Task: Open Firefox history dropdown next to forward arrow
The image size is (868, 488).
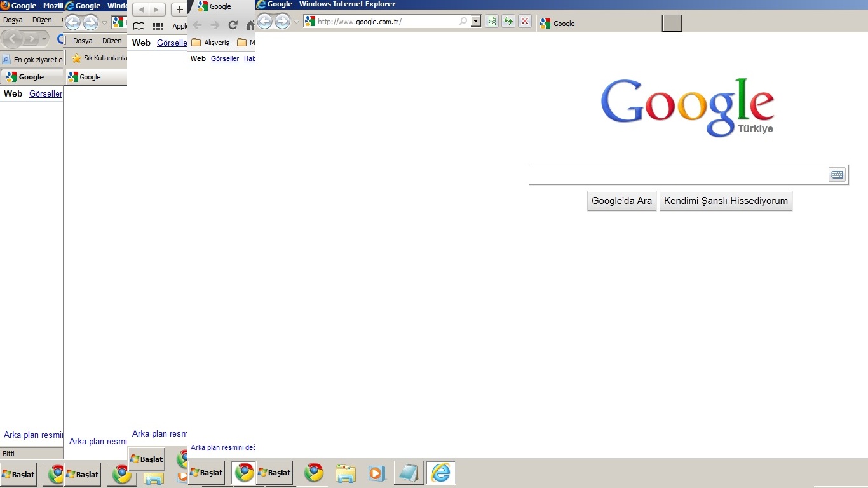Action: (44, 39)
